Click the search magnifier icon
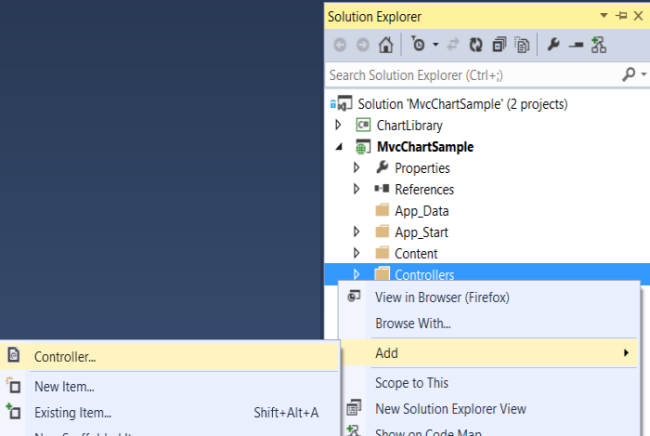Screen dimensions: 650x436 629,75
